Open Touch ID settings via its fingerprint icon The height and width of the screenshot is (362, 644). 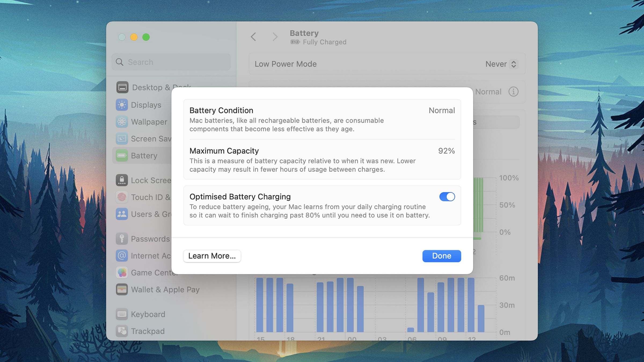[x=122, y=197]
